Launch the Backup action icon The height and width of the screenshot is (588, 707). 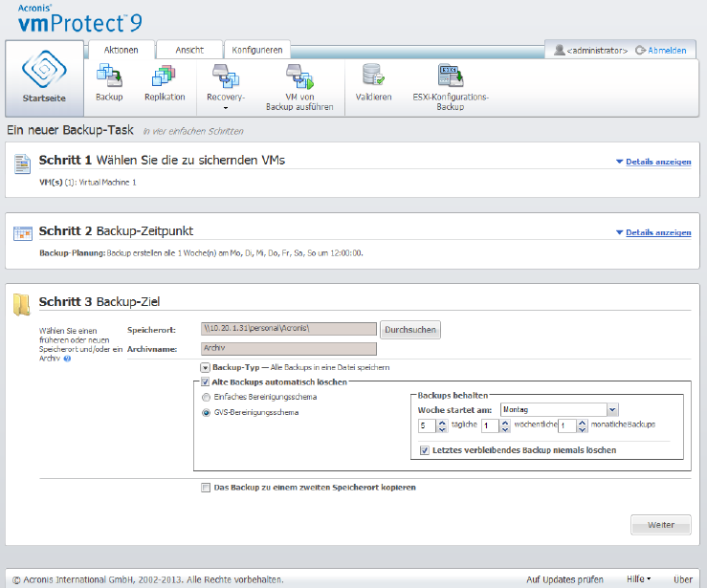pos(109,76)
